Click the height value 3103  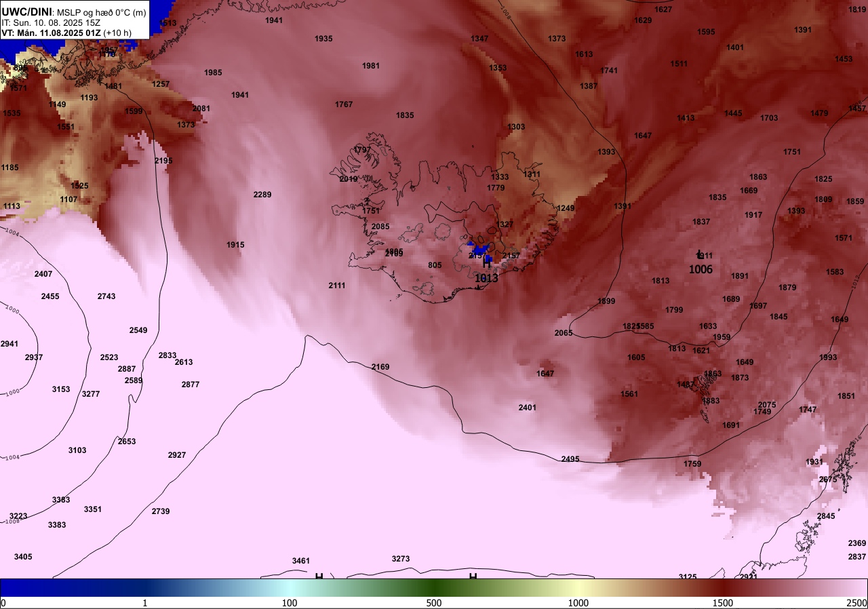pyautogui.click(x=77, y=450)
